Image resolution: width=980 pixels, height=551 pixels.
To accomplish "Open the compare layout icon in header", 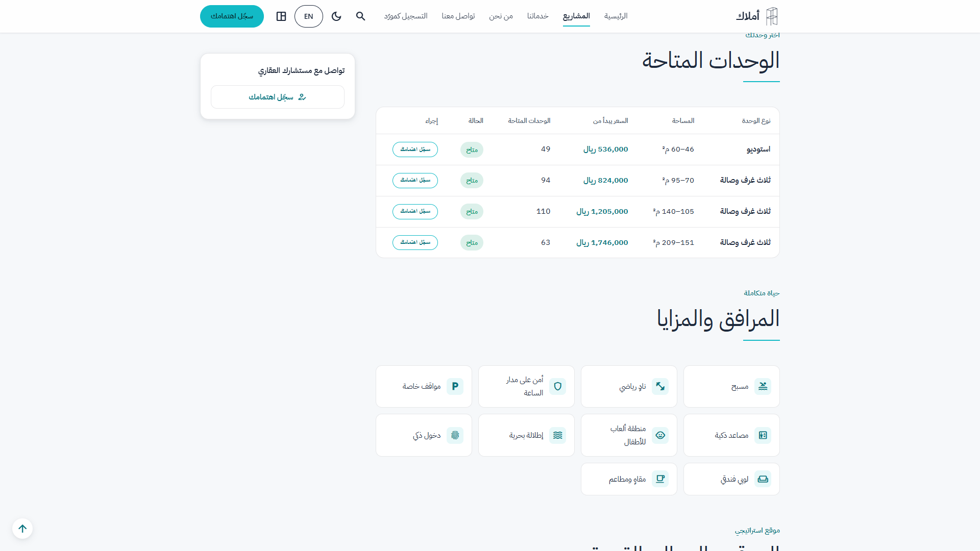I will pos(281,16).
